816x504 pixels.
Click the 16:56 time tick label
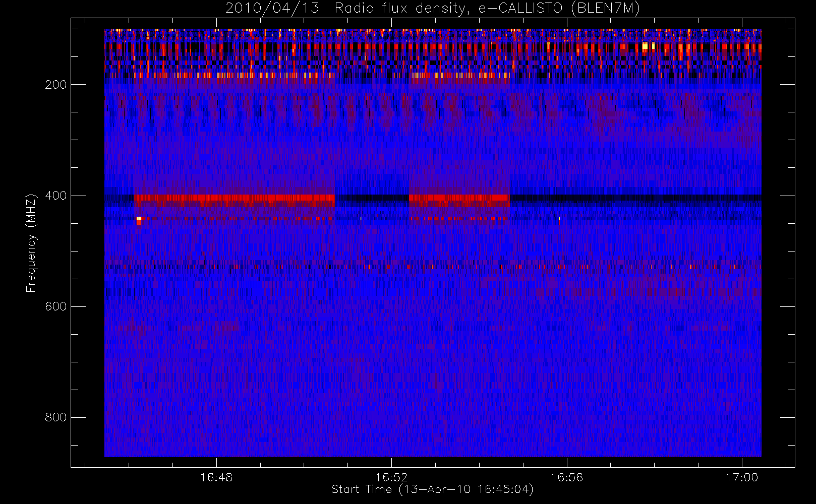coord(567,477)
